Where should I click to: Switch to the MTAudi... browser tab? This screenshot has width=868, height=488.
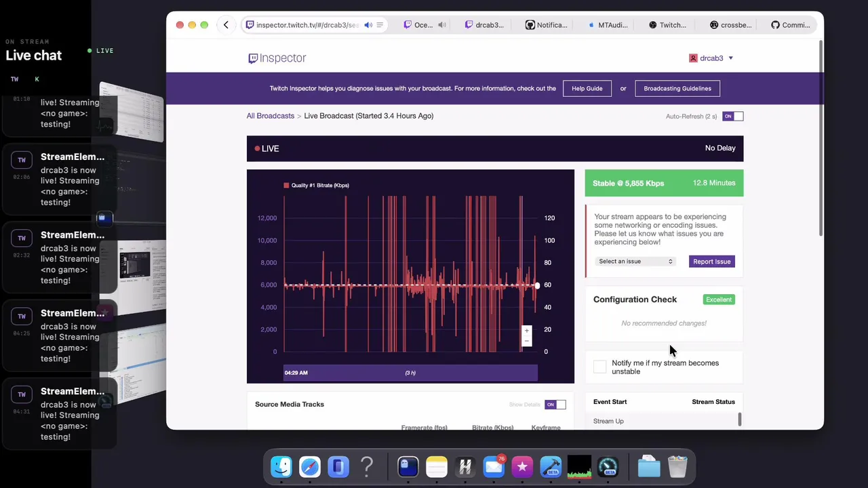[608, 25]
